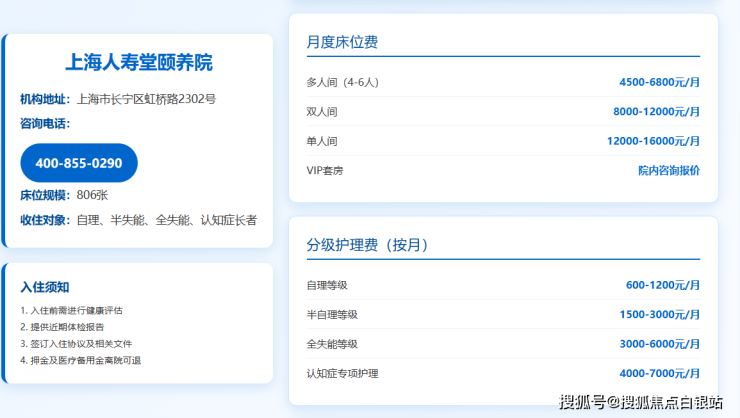Viewport: 740px width, 418px height.
Task: Click the 单人间 row label
Action: pyautogui.click(x=322, y=141)
